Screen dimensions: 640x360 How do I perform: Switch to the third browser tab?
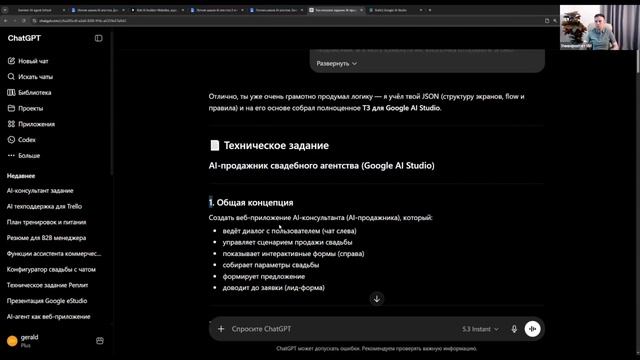(x=157, y=10)
